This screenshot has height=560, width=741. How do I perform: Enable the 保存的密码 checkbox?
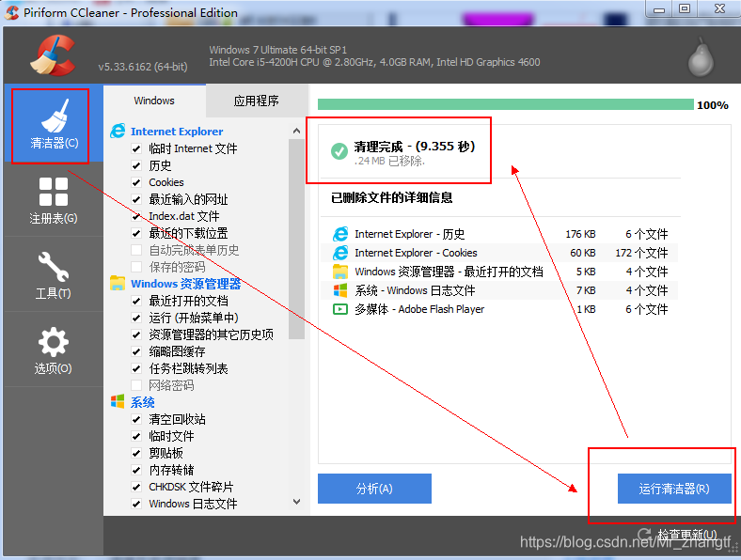coord(136,267)
